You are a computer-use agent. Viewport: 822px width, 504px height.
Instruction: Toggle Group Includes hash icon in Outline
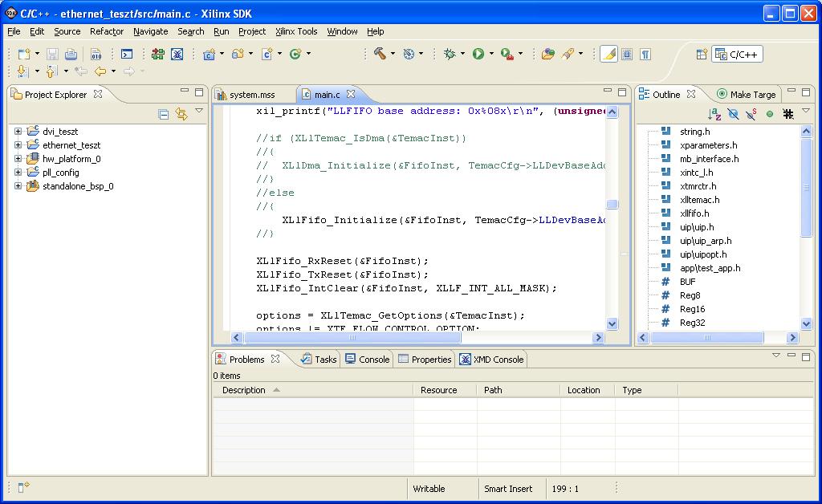coord(788,114)
